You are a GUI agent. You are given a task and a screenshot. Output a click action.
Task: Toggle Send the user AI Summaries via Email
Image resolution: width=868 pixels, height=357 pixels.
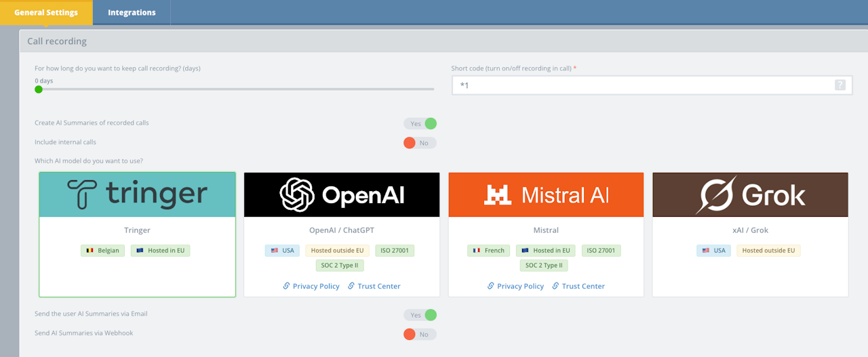[420, 315]
